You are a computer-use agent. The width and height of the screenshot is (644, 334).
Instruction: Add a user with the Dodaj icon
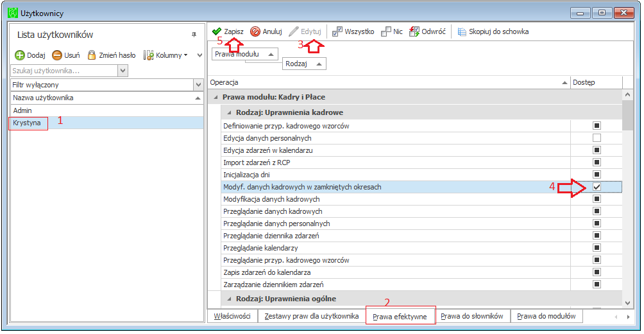20,55
